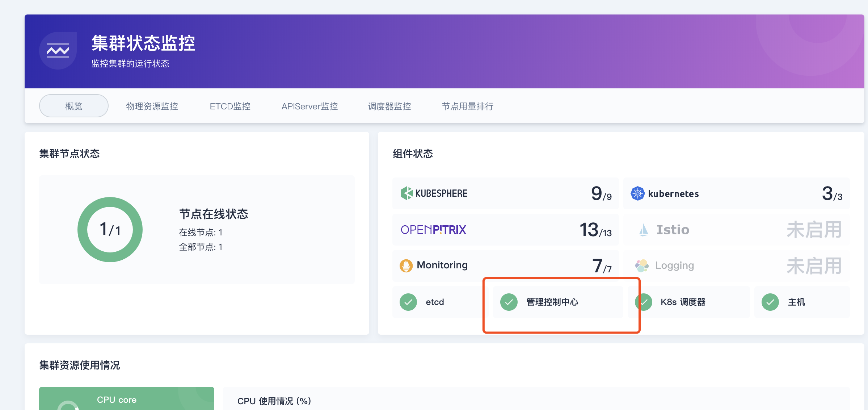Click the cluster monitoring wave icon
Viewport: 868px width, 410px height.
pos(58,51)
